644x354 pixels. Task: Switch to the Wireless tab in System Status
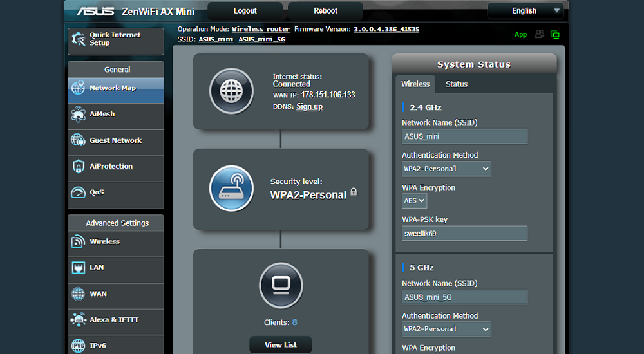pos(415,84)
